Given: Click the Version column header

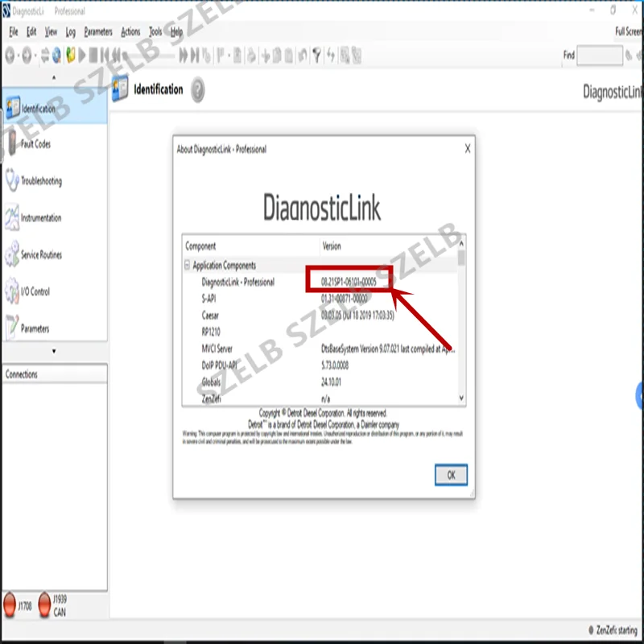Looking at the screenshot, I should pyautogui.click(x=388, y=246).
